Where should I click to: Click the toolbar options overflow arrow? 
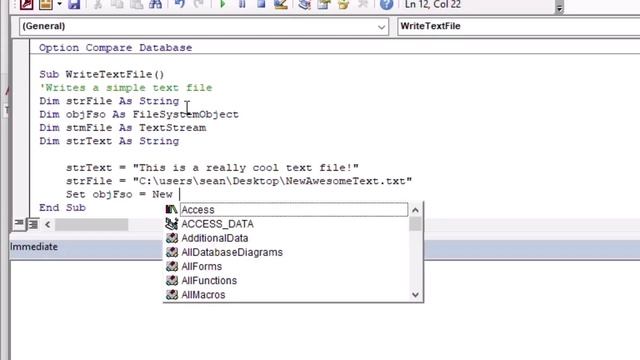(x=559, y=7)
